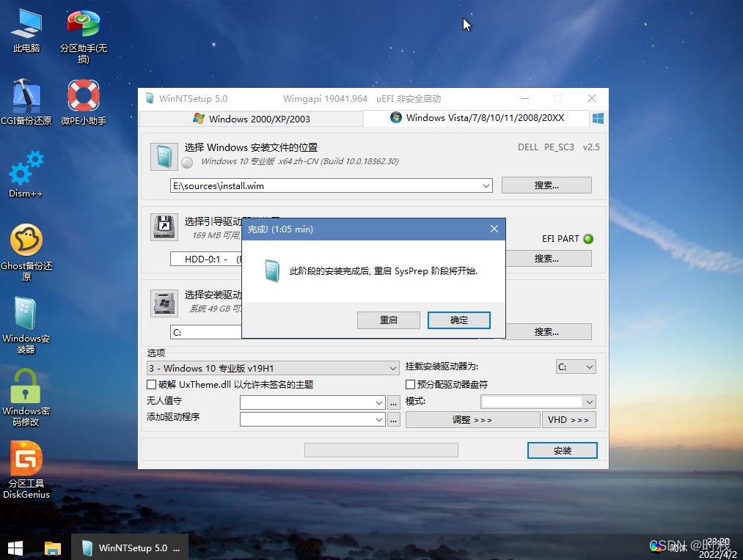Screen dimensions: 743x560
Task: Click 搜索 button for boot drive
Action: coord(548,259)
